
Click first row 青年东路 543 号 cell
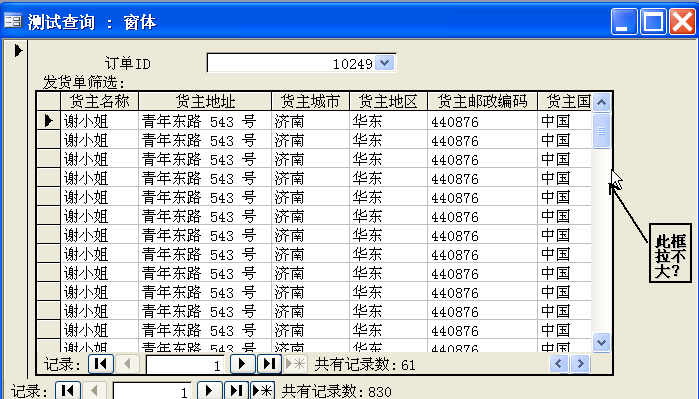coord(205,121)
